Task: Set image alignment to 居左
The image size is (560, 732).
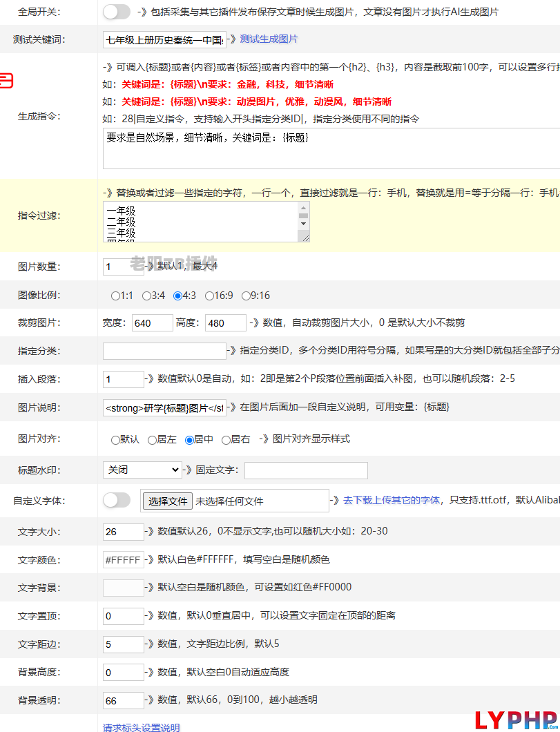Action: [x=153, y=440]
